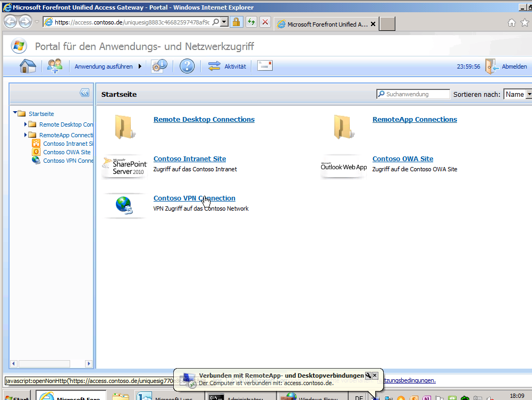Click the Remote Desktop Connections folder icon

click(125, 127)
